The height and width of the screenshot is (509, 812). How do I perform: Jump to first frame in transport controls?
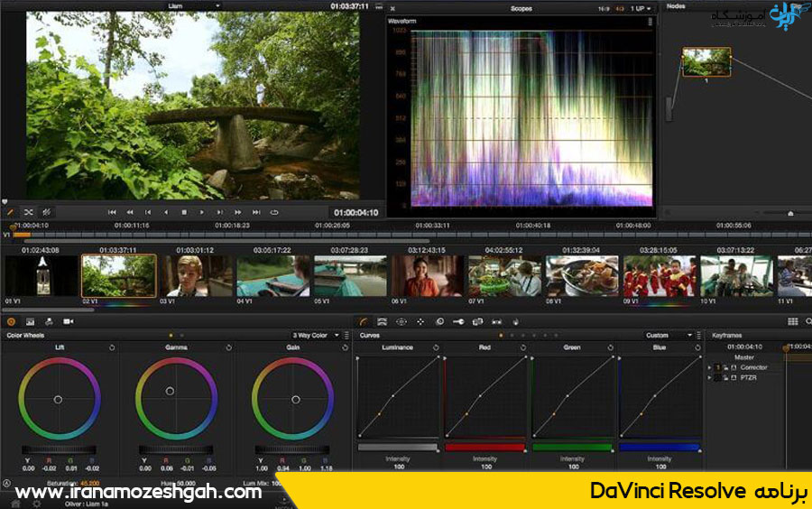[x=112, y=212]
